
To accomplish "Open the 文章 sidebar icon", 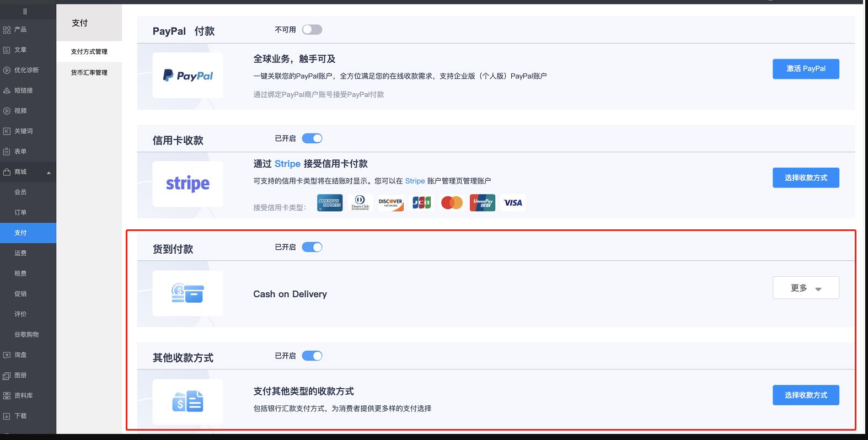I will (x=7, y=50).
